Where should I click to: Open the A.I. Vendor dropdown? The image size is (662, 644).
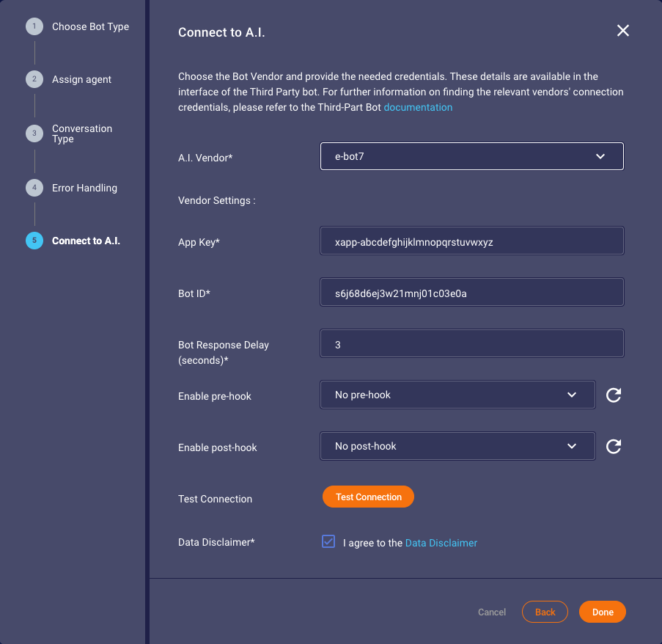coord(471,156)
